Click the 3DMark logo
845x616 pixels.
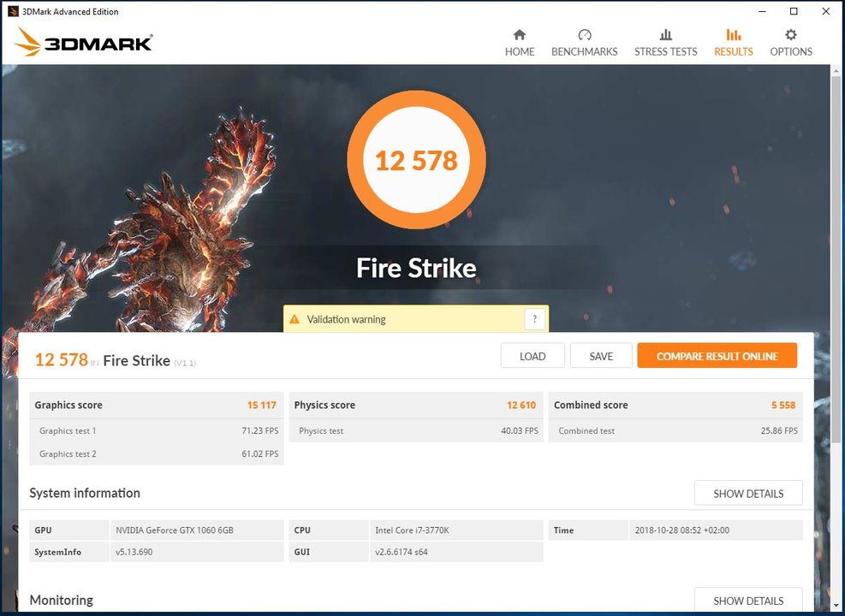coord(83,42)
